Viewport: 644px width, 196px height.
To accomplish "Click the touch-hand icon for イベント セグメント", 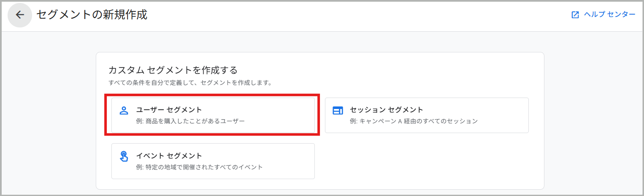I will [124, 156].
